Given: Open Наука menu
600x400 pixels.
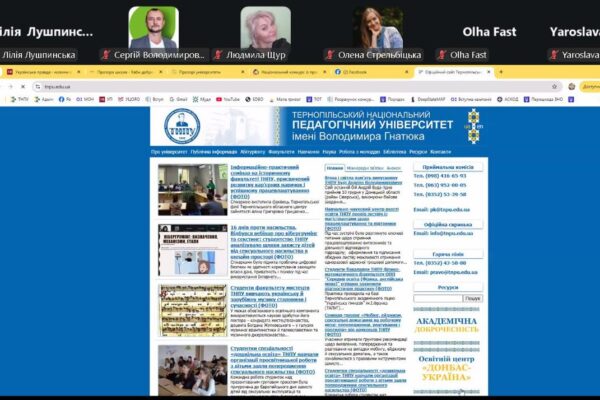Looking at the screenshot, I should point(329,152).
